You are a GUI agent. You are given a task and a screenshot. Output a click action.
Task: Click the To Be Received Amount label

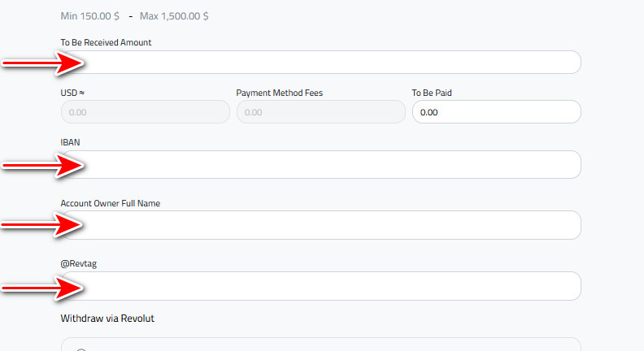[x=106, y=42]
